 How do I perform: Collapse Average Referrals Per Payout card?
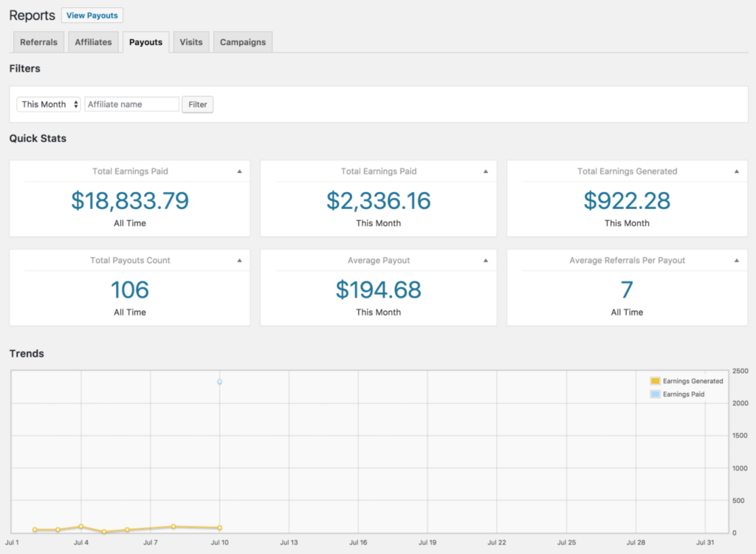pyautogui.click(x=736, y=261)
